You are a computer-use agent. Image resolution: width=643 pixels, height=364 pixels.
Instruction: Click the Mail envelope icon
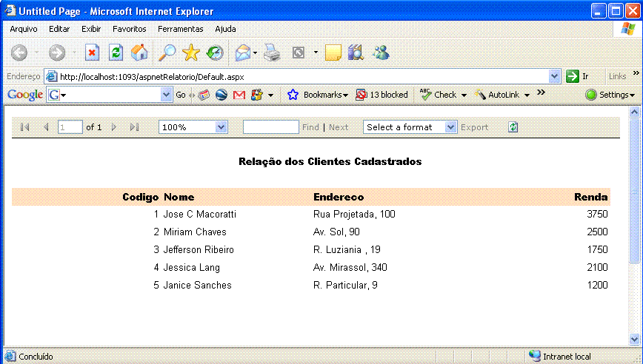243,53
